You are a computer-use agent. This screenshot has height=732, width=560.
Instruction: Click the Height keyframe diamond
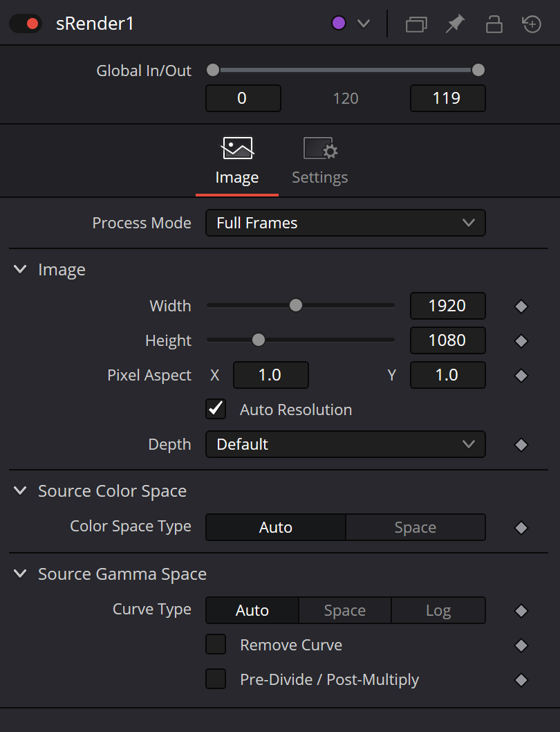click(x=521, y=341)
